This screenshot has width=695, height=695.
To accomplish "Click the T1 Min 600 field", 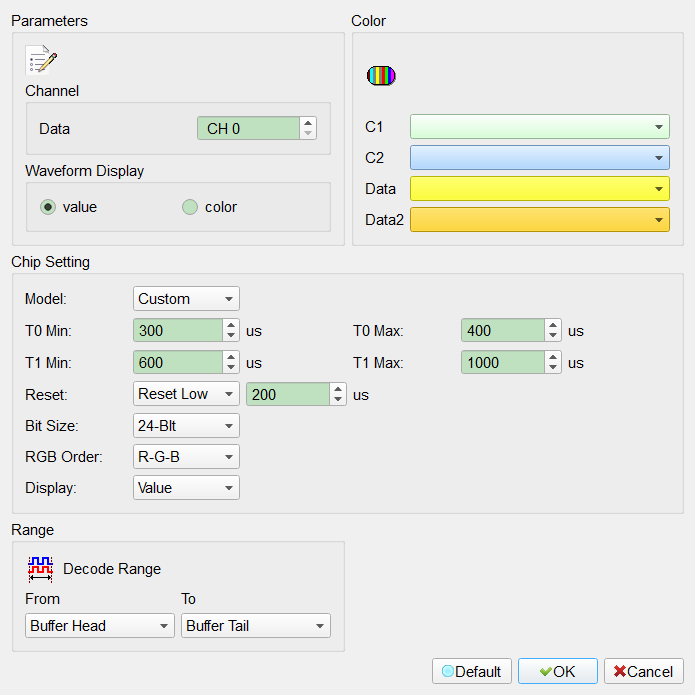I will [x=178, y=362].
